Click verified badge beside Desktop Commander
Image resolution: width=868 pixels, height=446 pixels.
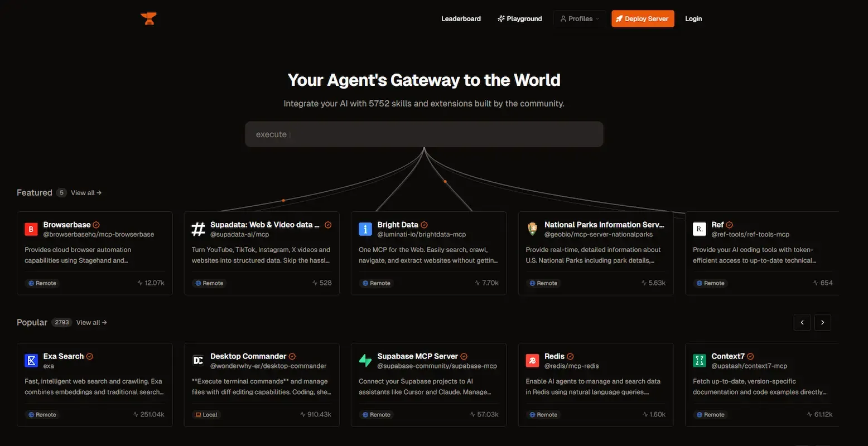pyautogui.click(x=292, y=356)
